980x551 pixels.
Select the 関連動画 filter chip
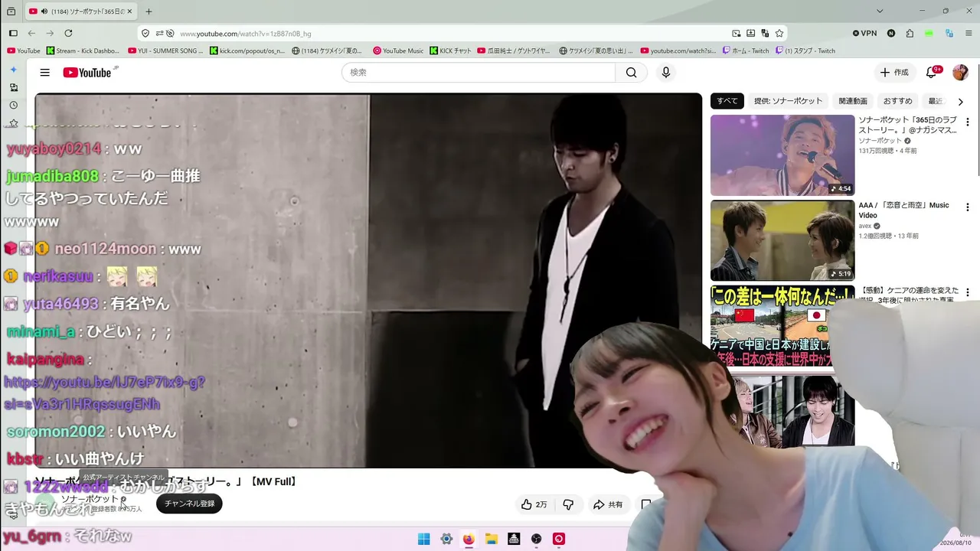(853, 101)
